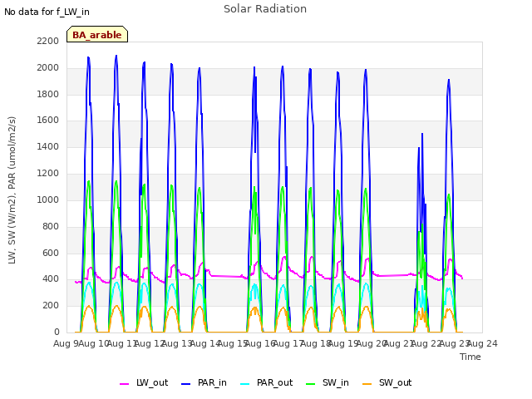This screenshot has height=399, width=532.
Task: Click the 400 y-axis tick label
Action: click(x=51, y=279)
